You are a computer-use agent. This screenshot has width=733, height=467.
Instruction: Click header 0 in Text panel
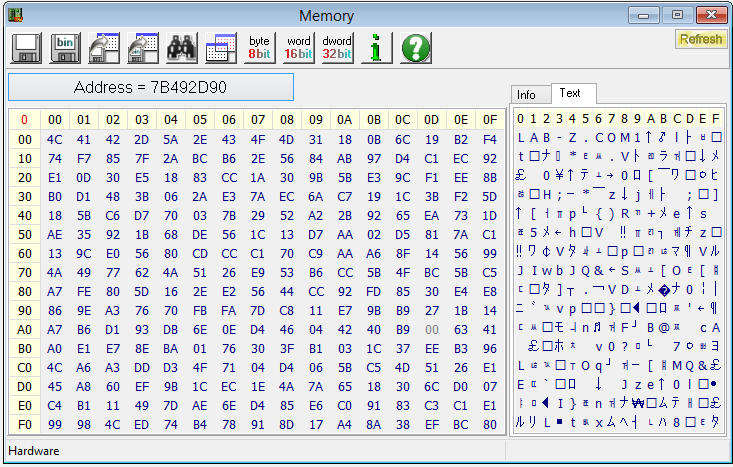[520, 119]
